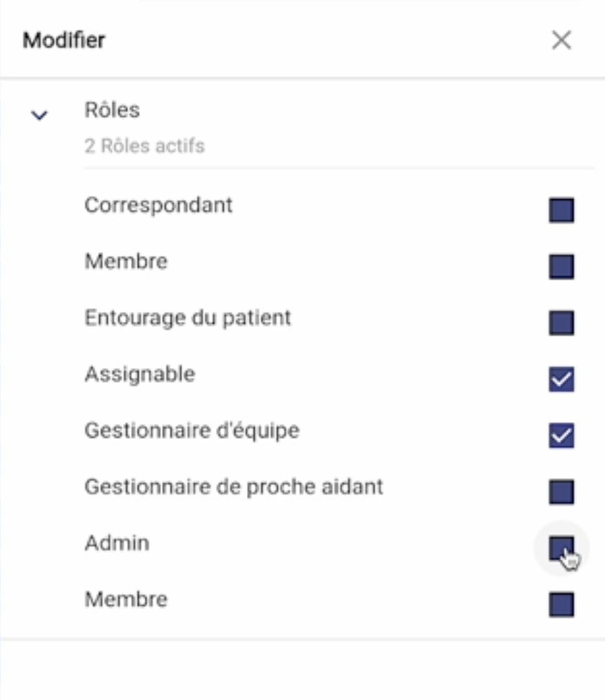Enable the Membre checkbox just below Correspondant
The image size is (605, 700).
point(561,267)
